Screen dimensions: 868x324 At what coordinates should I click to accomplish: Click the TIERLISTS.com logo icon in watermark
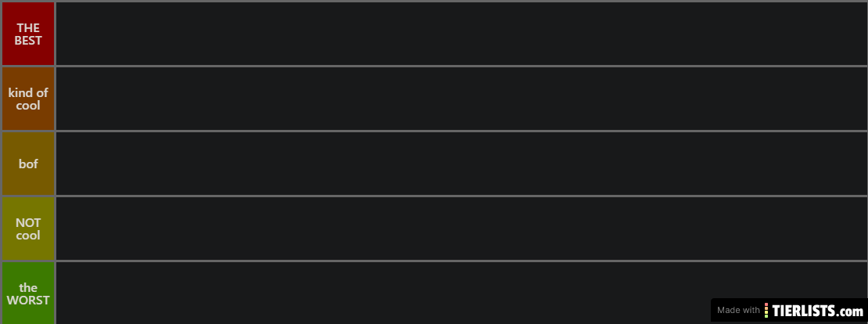tap(766, 311)
